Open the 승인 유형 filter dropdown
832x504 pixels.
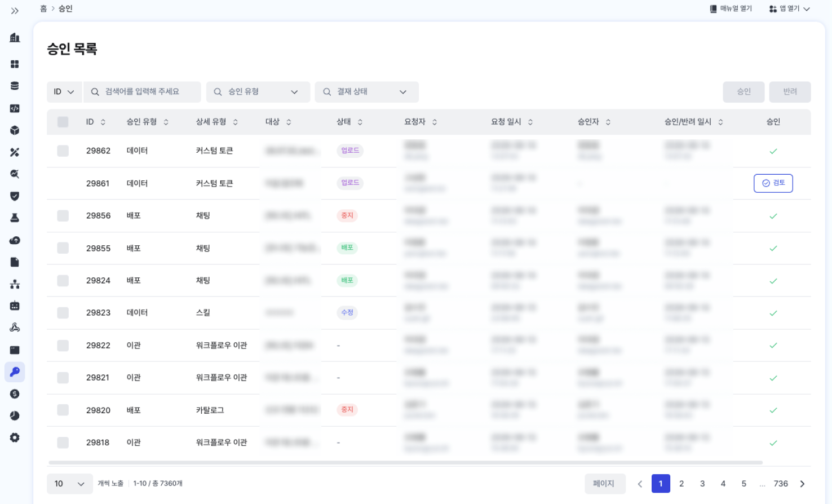click(258, 92)
